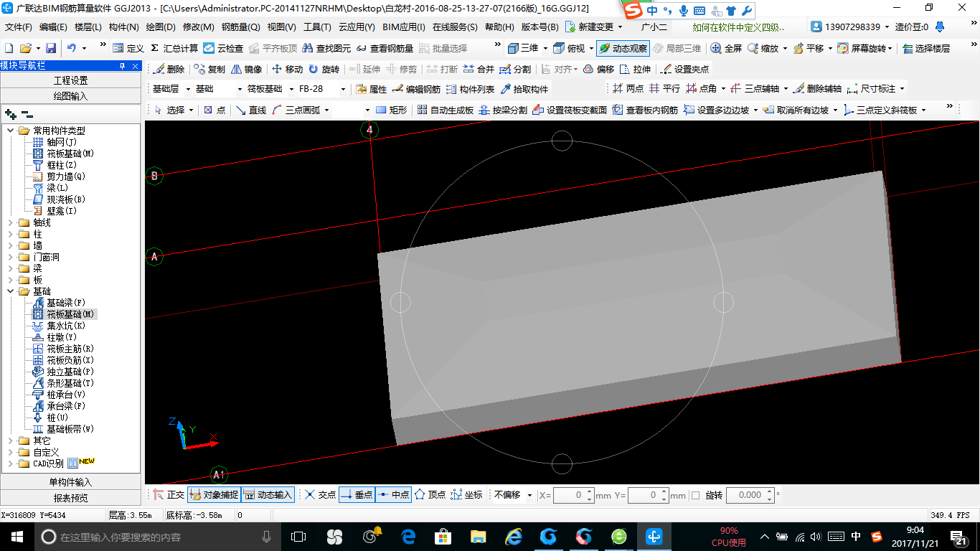980x551 pixels.
Task: Open the FB-28 component dropdown
Action: click(343, 89)
